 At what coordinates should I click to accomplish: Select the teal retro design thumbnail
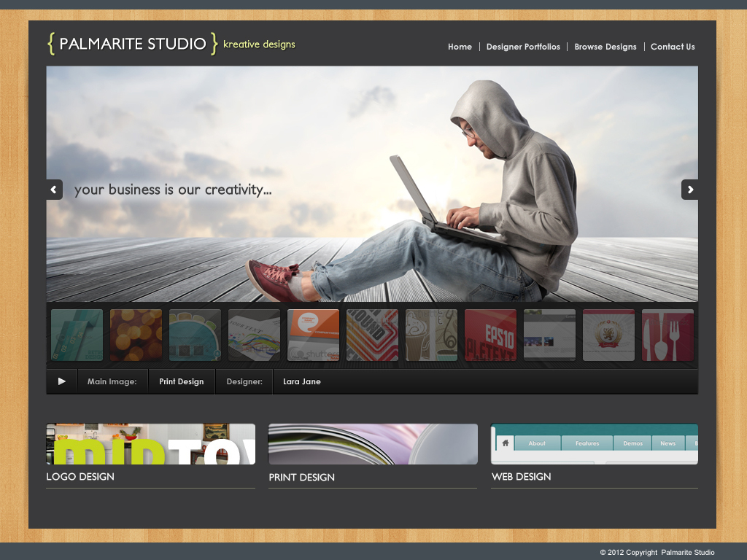tap(77, 335)
